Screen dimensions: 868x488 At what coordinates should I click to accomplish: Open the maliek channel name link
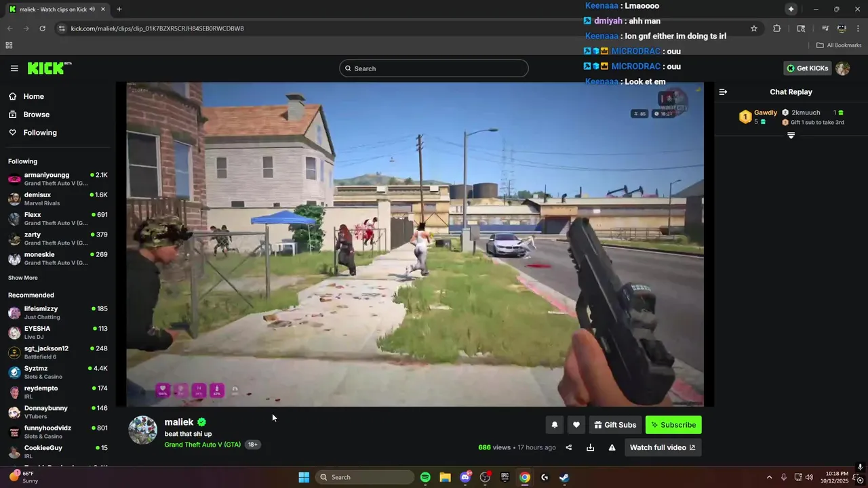(179, 422)
